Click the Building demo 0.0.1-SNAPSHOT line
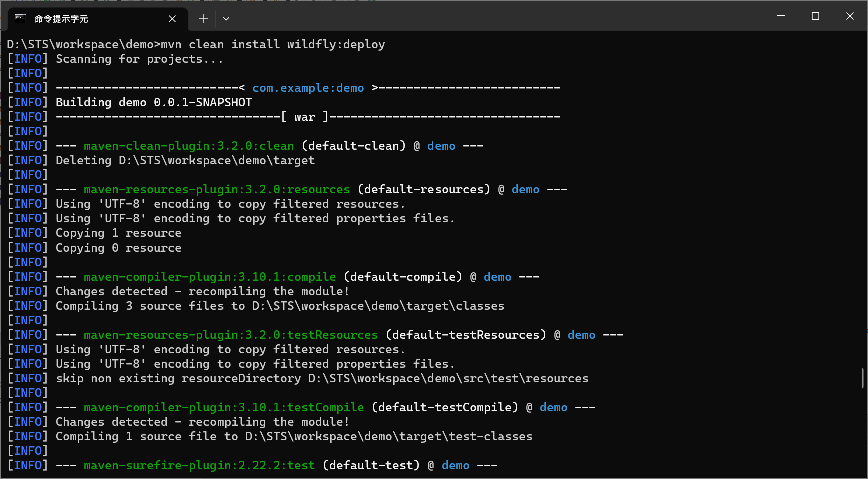868x479 pixels. pos(153,102)
